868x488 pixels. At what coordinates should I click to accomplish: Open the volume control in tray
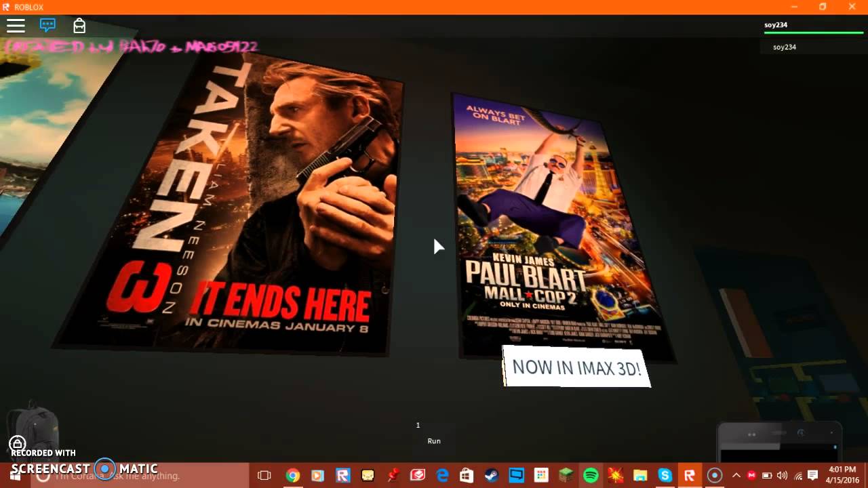click(x=782, y=476)
